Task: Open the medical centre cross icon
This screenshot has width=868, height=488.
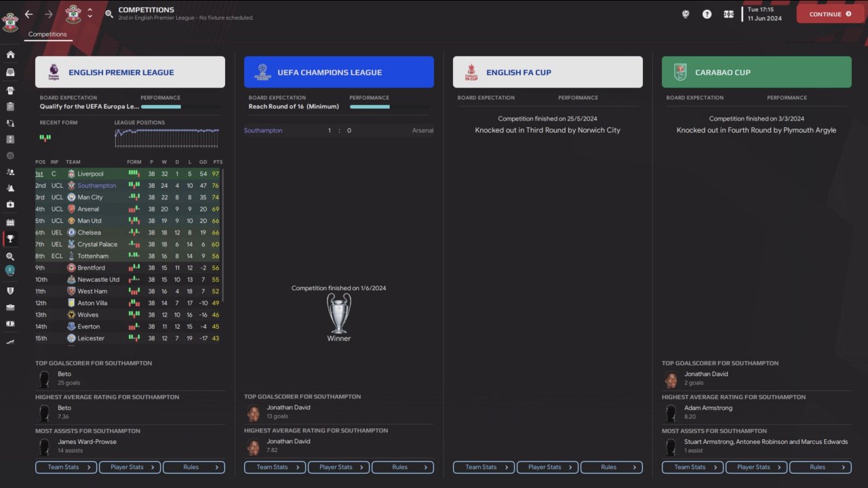Action: 10,205
